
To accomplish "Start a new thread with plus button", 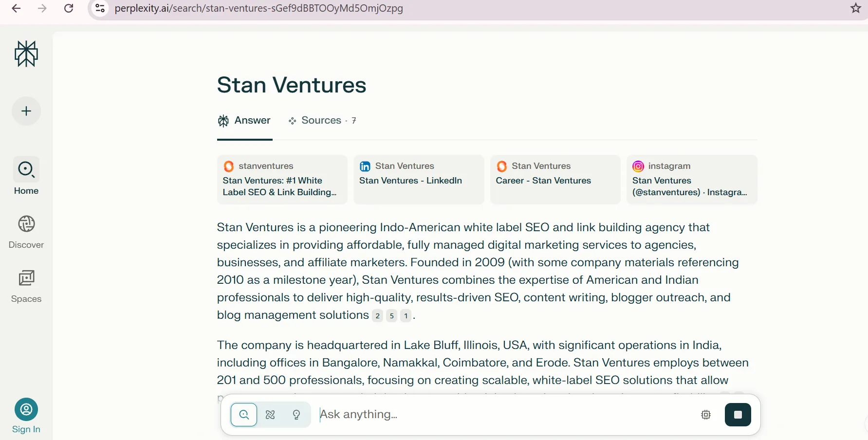I will [x=26, y=111].
